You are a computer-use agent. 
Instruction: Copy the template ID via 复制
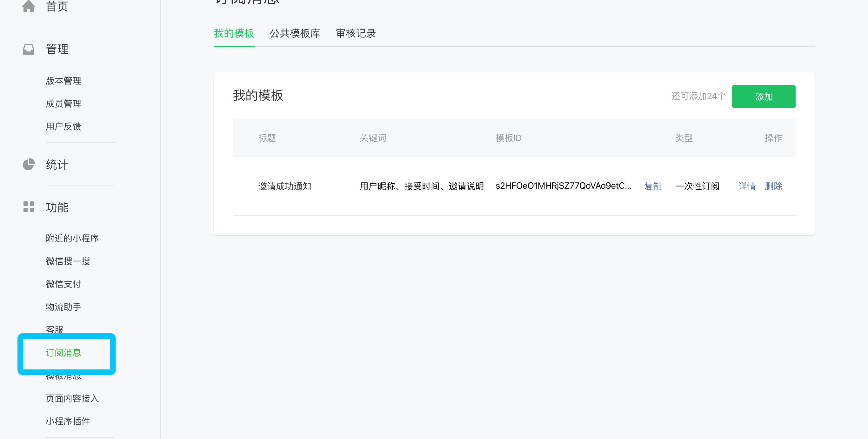652,186
